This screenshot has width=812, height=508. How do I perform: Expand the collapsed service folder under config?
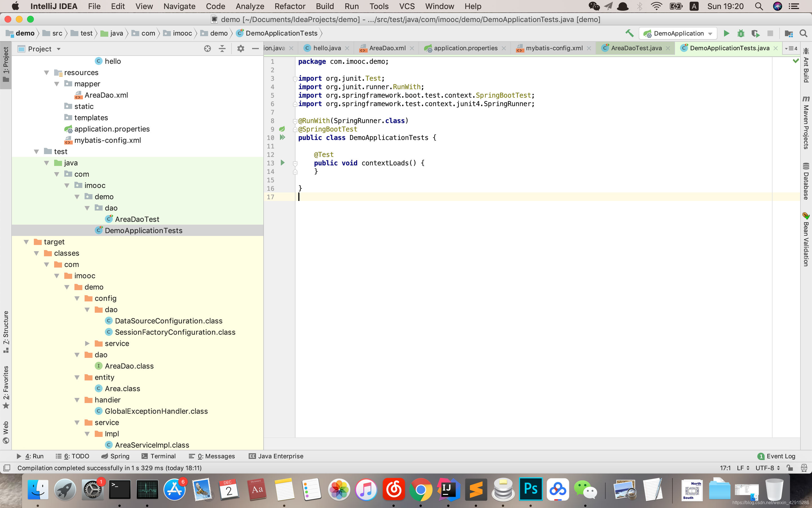[87, 343]
